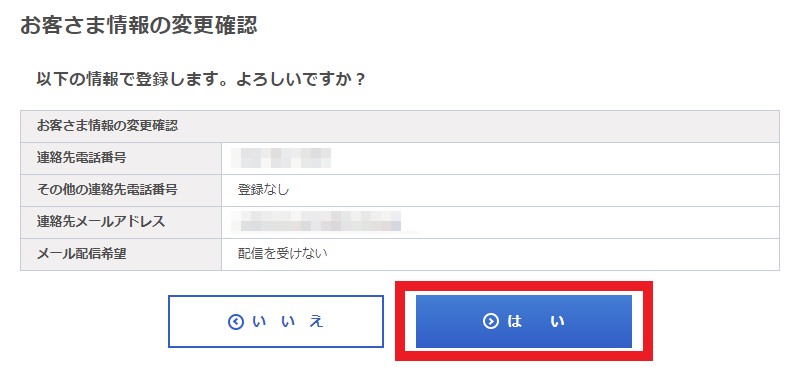The image size is (800, 370).
Task: Click the empty area right of 登録なし
Action: coord(534,190)
